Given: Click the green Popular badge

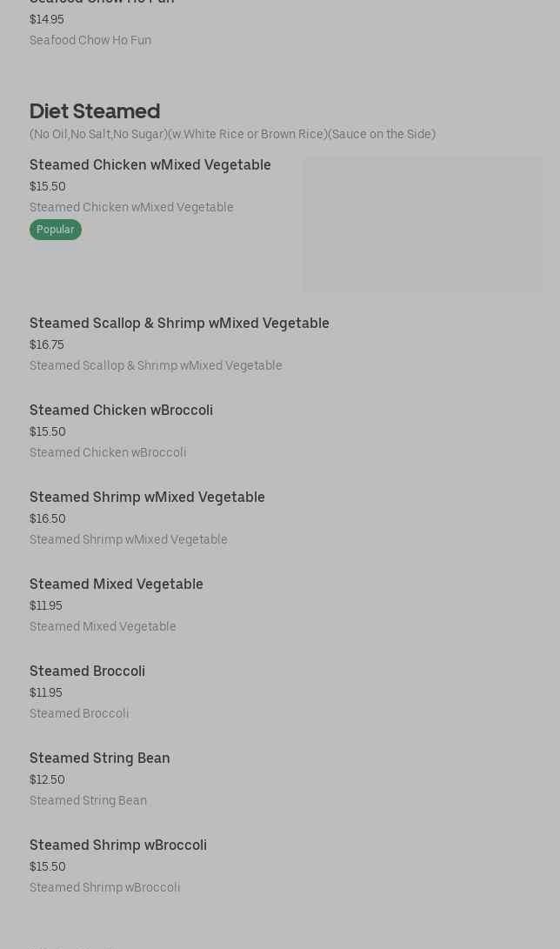Looking at the screenshot, I should 56,230.
